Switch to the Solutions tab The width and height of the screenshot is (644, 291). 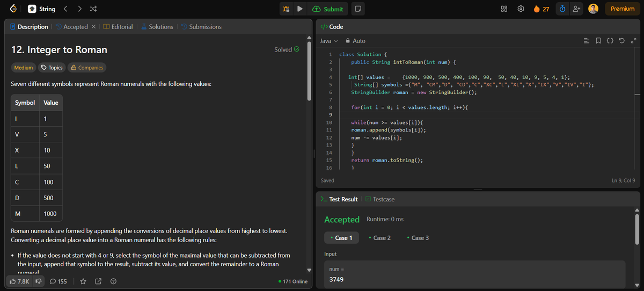[x=157, y=27]
